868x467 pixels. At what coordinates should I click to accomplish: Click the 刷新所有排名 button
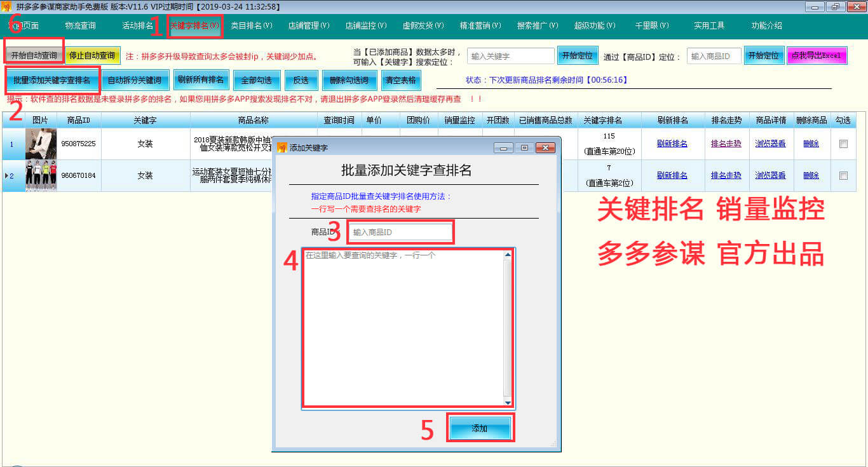tap(201, 80)
